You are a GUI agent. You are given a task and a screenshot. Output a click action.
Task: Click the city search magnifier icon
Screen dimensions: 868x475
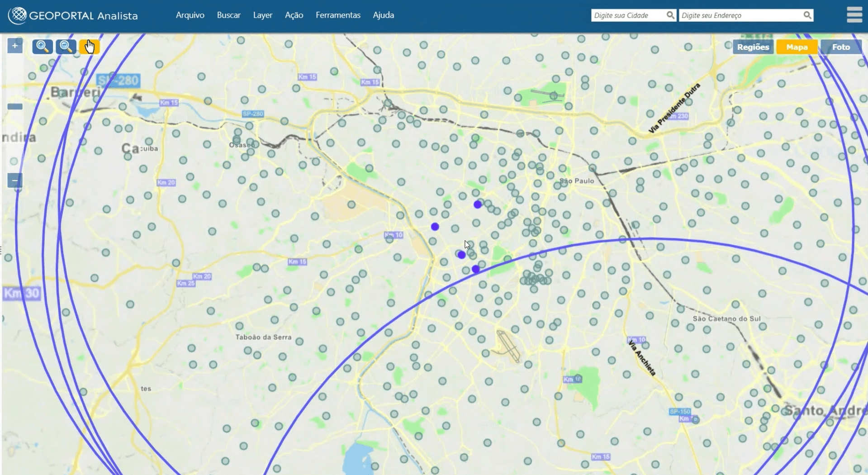(x=670, y=15)
